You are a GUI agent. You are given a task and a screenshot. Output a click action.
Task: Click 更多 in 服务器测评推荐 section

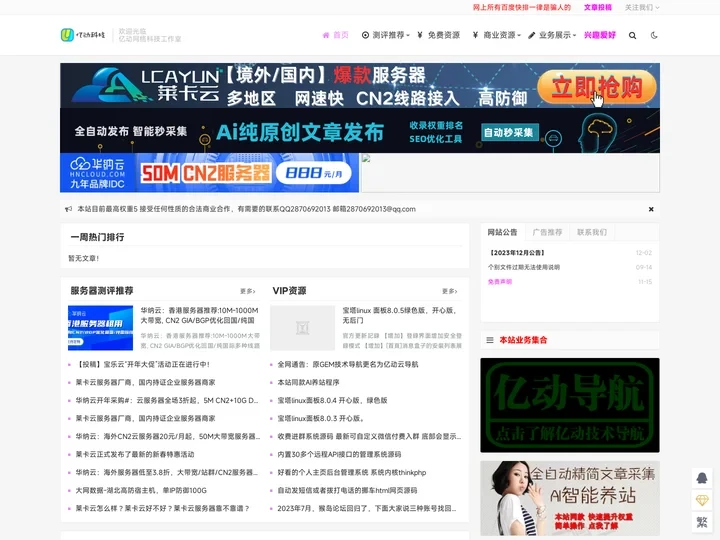[x=248, y=291]
